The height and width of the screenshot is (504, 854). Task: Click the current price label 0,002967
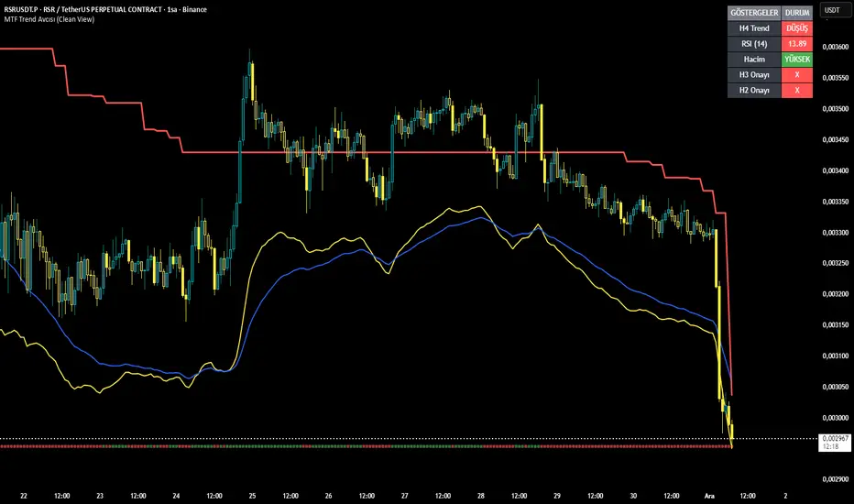835,439
